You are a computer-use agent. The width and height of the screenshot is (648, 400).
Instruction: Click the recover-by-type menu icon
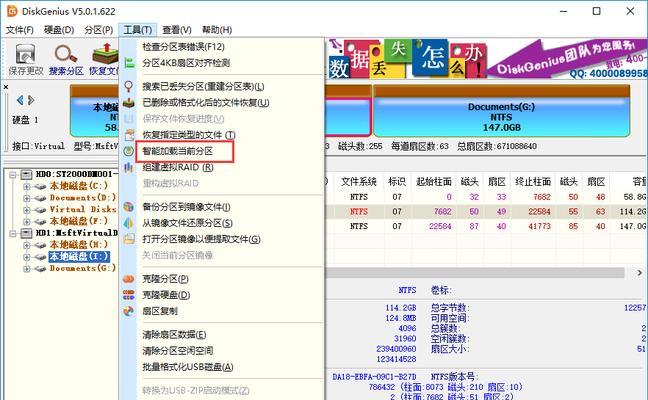click(x=129, y=135)
